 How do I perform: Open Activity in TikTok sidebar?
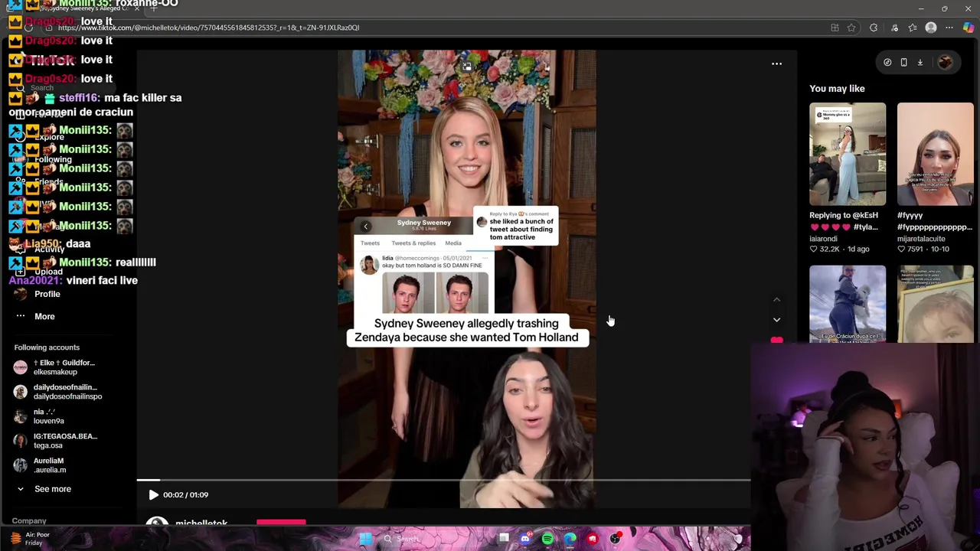(49, 249)
